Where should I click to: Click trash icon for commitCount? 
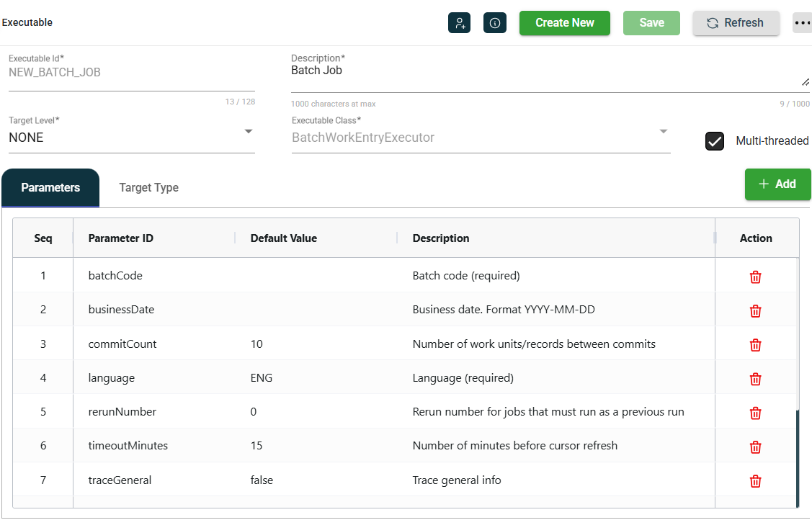tap(755, 344)
